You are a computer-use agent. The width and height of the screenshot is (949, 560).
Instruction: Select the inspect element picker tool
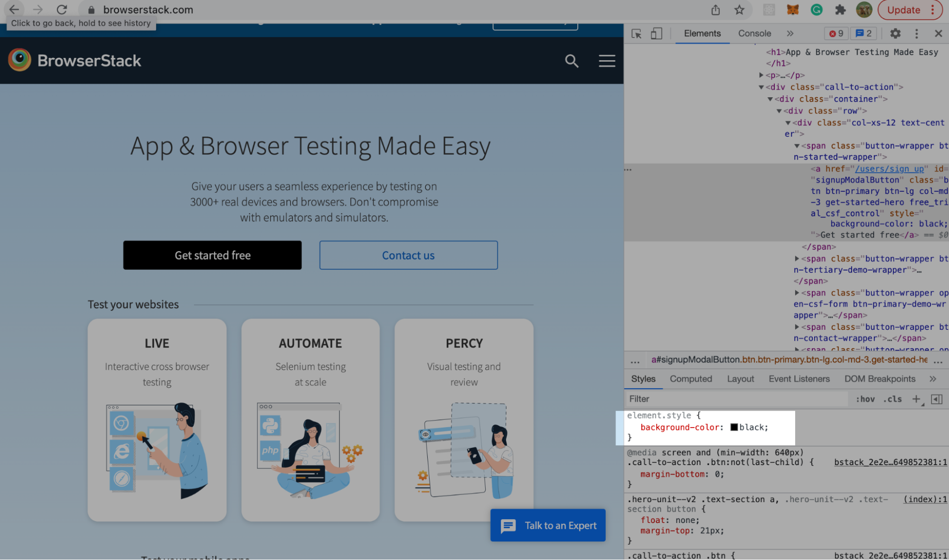pyautogui.click(x=637, y=34)
